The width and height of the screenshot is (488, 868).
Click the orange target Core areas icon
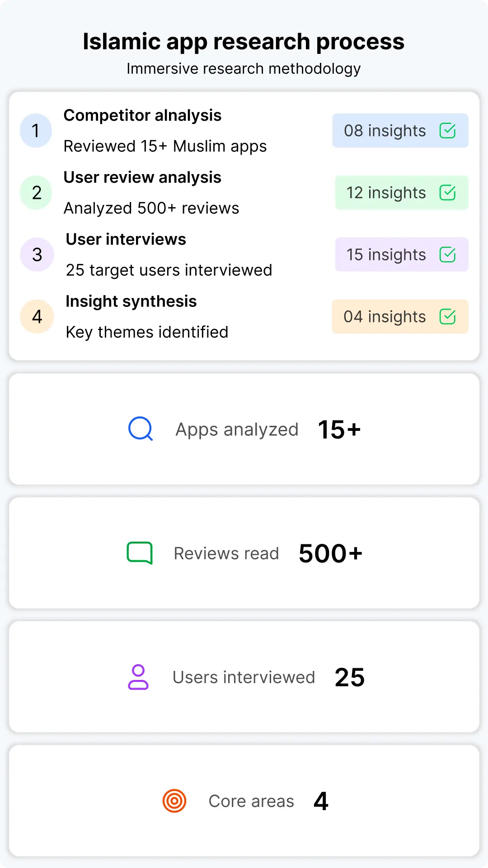point(174,801)
